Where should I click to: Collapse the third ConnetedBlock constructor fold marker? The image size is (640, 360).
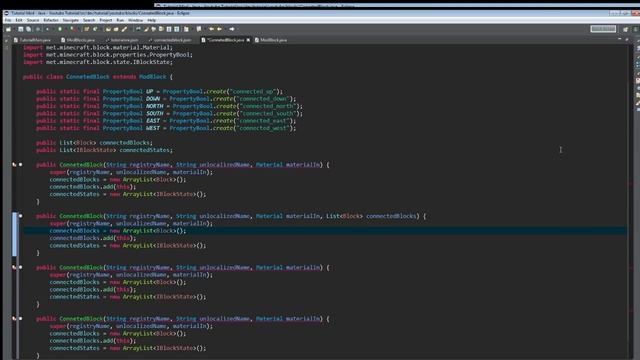[20, 267]
